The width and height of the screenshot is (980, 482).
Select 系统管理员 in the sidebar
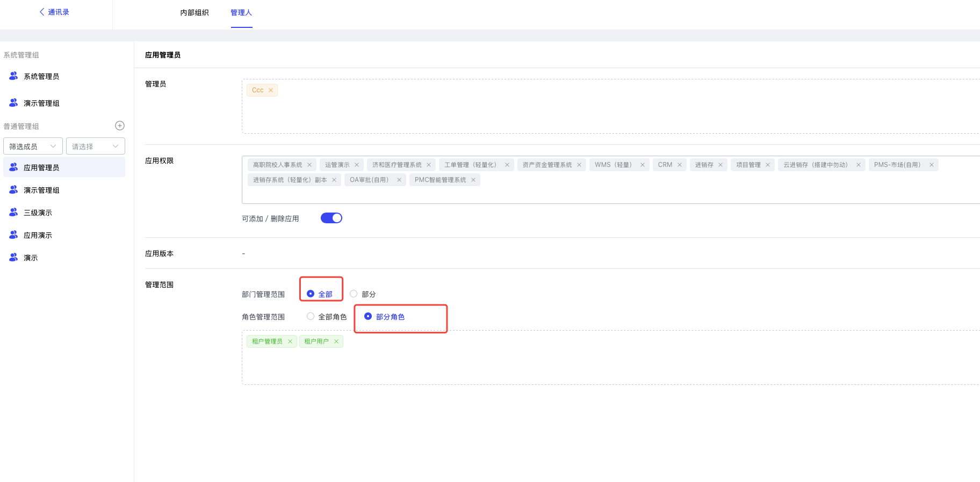(x=41, y=76)
